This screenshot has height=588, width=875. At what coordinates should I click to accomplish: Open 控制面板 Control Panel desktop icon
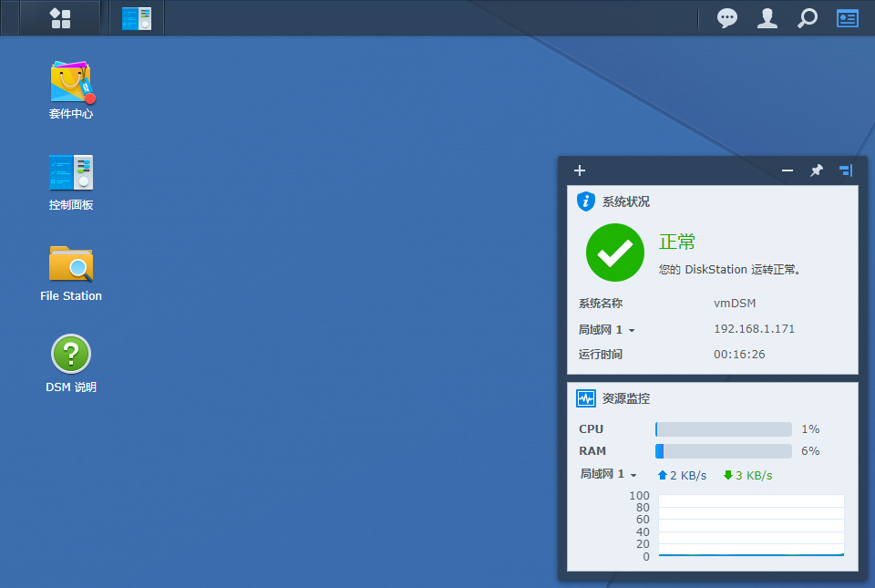[71, 182]
